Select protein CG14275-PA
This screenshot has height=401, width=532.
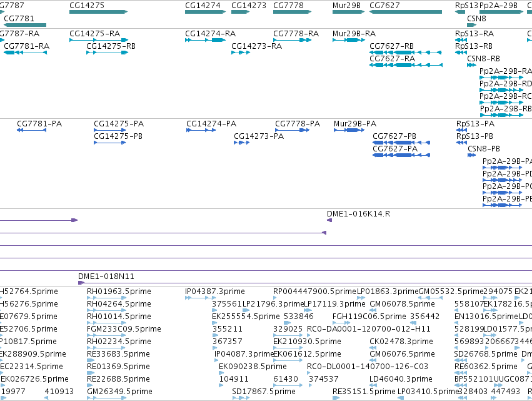point(119,124)
